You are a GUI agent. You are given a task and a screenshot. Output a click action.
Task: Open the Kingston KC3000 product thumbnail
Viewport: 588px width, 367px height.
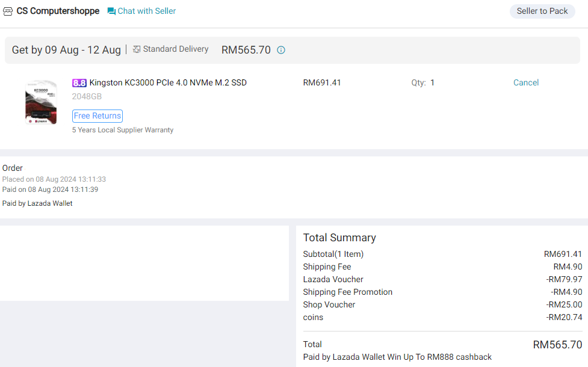[41, 102]
